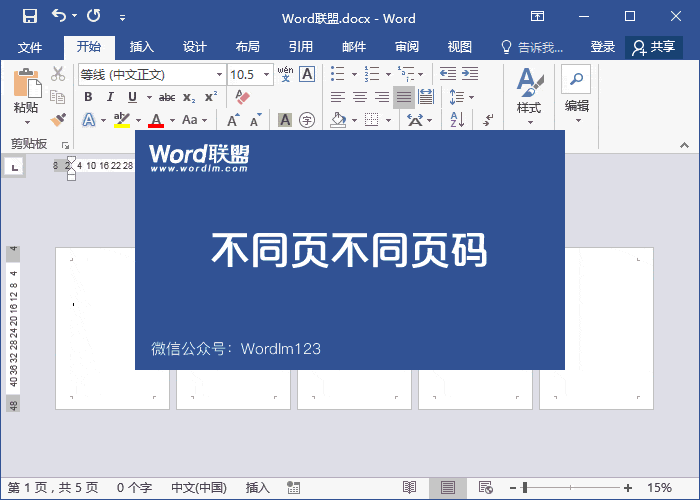Click the enclosed character 字 icon
This screenshot has width=700, height=500.
pyautogui.click(x=307, y=120)
